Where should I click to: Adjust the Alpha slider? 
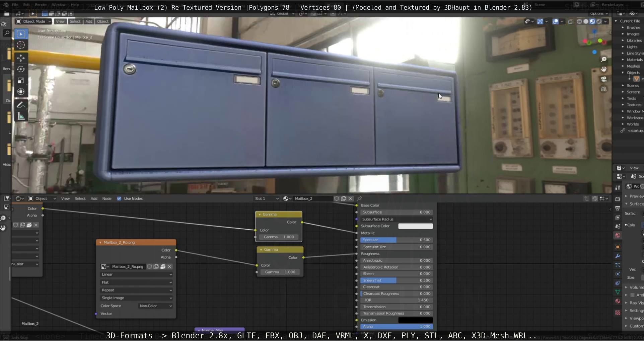397,327
